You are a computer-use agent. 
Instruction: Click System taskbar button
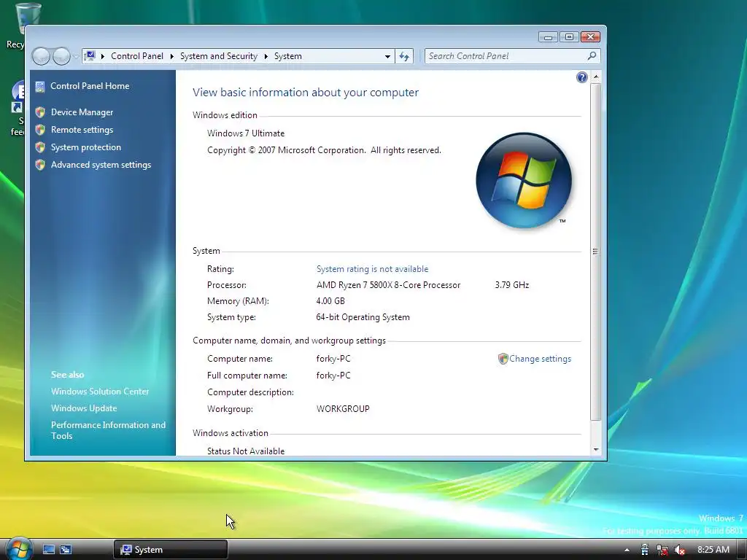tap(171, 550)
